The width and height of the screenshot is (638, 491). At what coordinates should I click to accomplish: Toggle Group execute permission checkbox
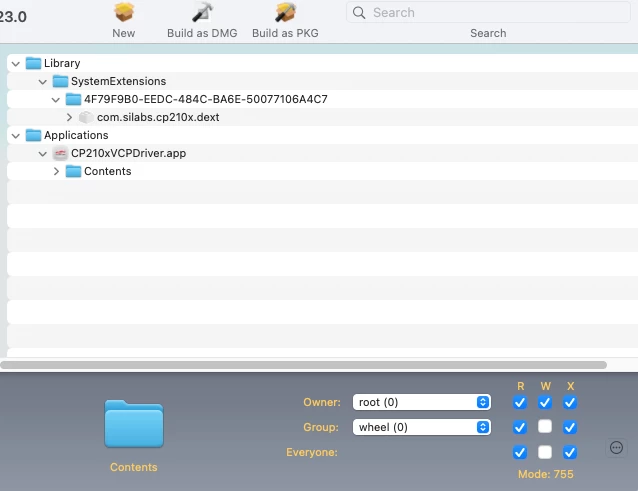pos(570,427)
